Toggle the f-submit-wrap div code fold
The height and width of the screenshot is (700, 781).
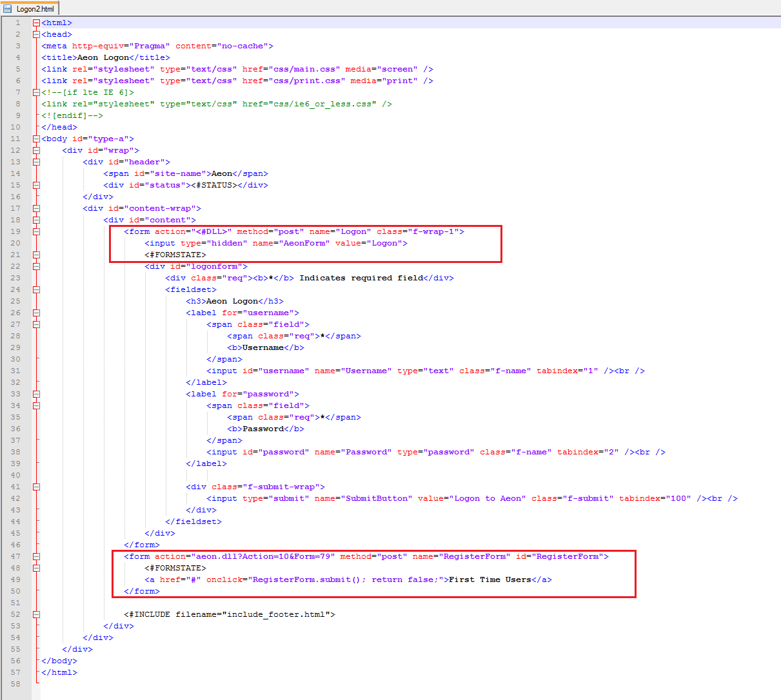(x=36, y=487)
